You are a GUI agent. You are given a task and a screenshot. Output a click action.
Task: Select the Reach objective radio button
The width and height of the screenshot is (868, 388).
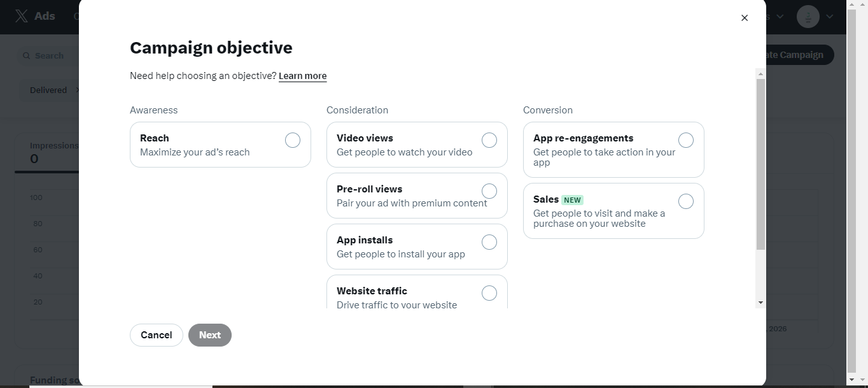tap(293, 140)
